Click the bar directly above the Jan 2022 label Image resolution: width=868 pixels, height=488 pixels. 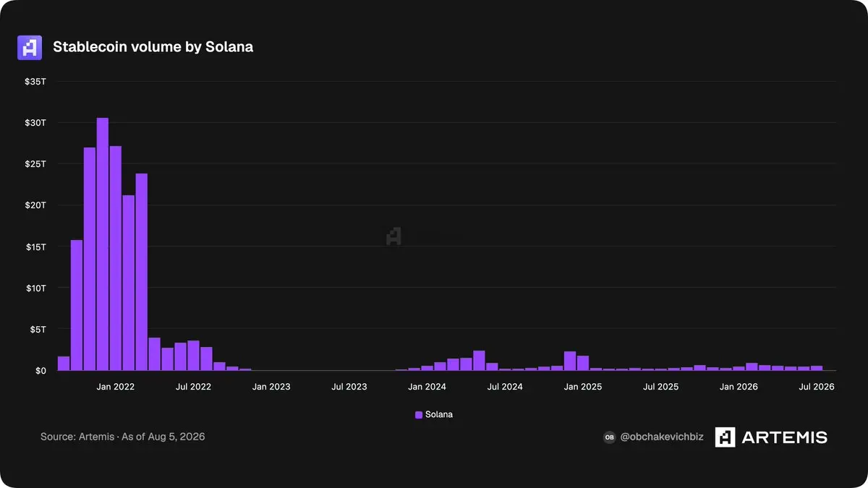pyautogui.click(x=116, y=259)
